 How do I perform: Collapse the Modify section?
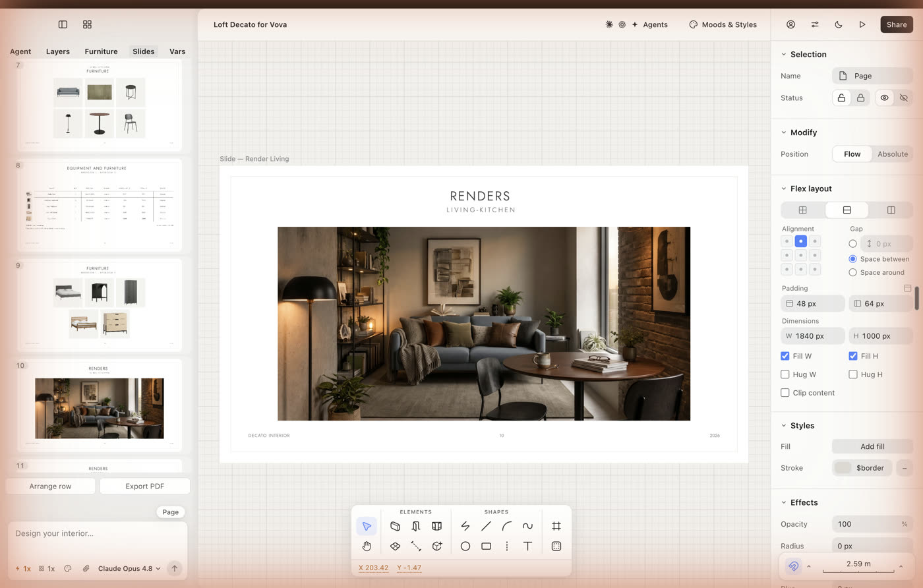(x=784, y=132)
